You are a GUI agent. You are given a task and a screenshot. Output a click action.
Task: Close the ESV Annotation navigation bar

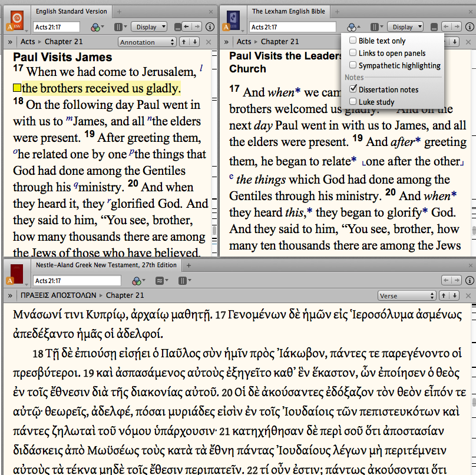pyautogui.click(x=209, y=42)
